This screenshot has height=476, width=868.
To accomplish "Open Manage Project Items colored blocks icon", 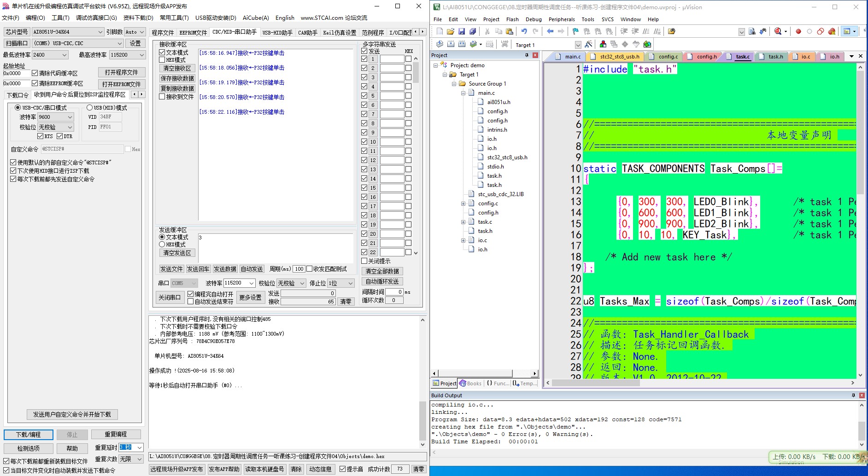I will [603, 44].
